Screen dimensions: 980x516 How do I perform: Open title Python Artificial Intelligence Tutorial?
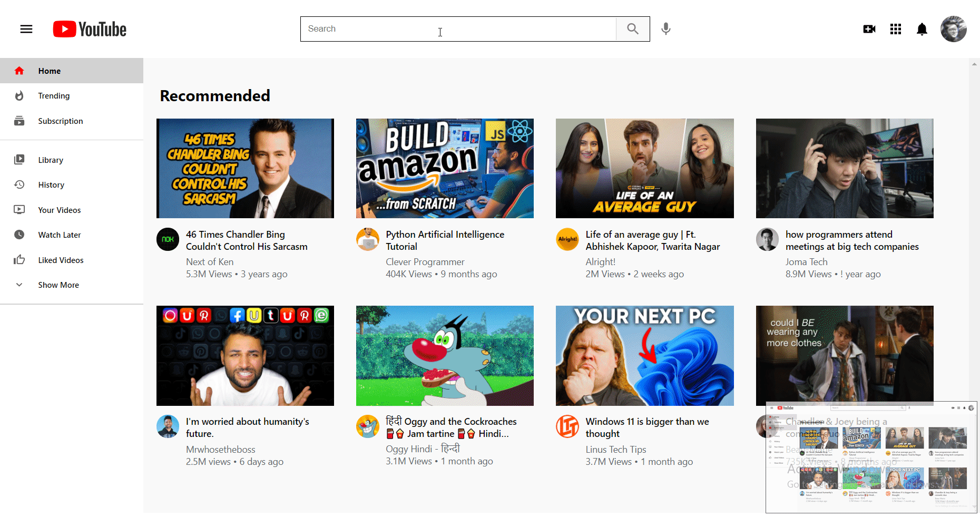(x=445, y=240)
